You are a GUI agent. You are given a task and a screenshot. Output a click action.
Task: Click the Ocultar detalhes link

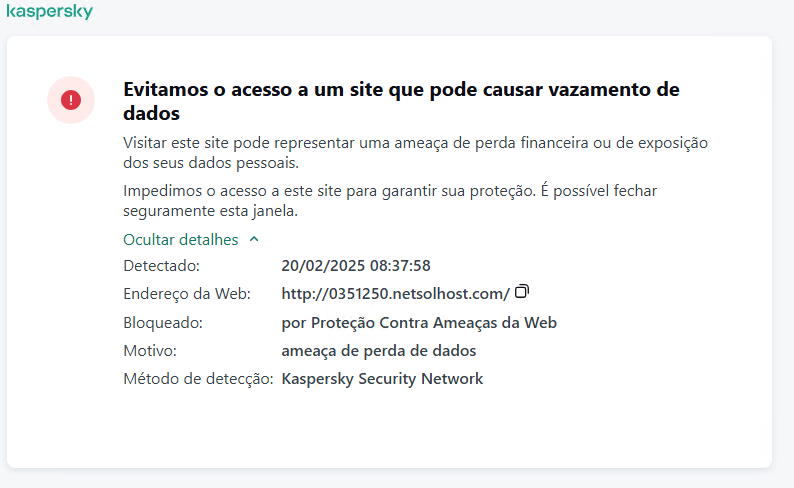click(181, 240)
